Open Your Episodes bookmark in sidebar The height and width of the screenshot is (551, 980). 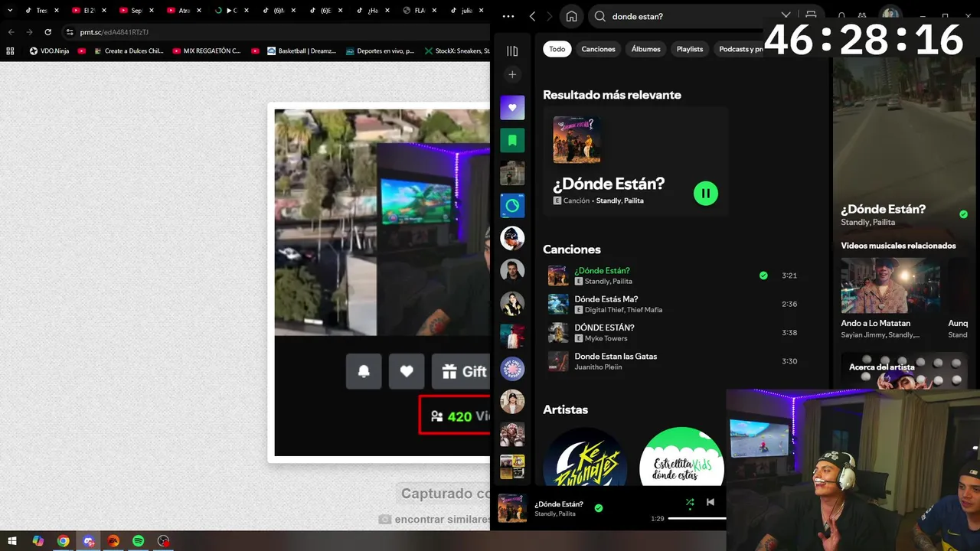(512, 141)
